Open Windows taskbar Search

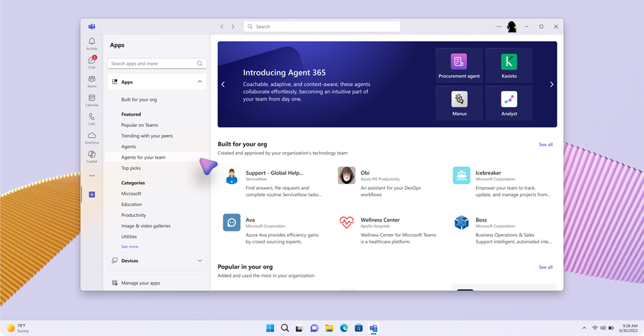pos(285,328)
